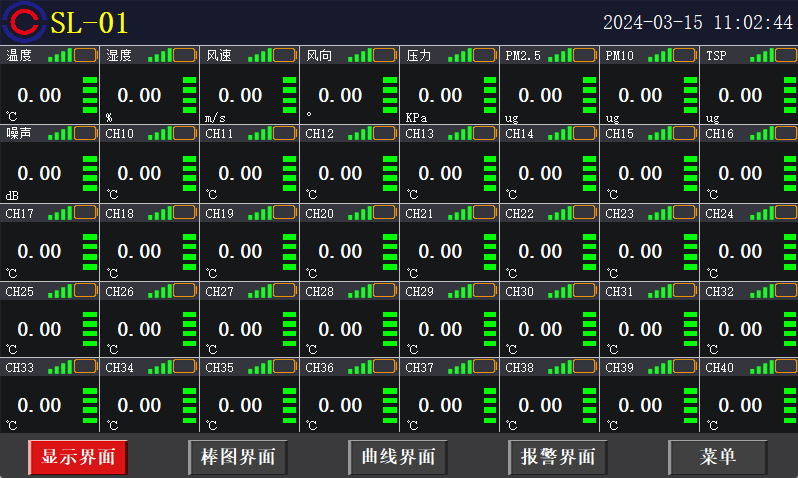Click signal strength icon in 温度 tile

pos(60,55)
